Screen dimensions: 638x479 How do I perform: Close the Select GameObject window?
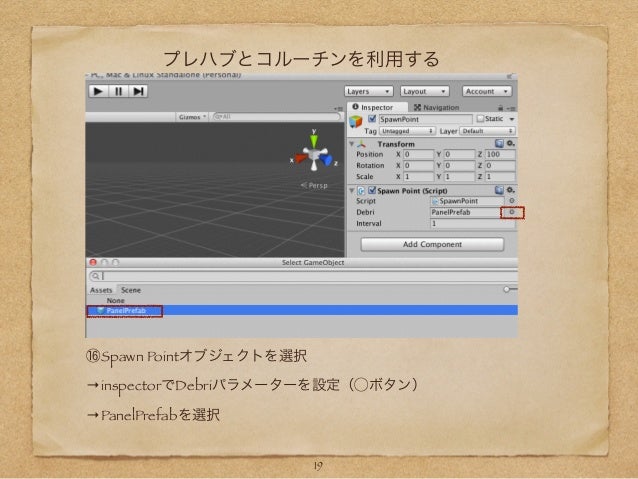[x=93, y=262]
